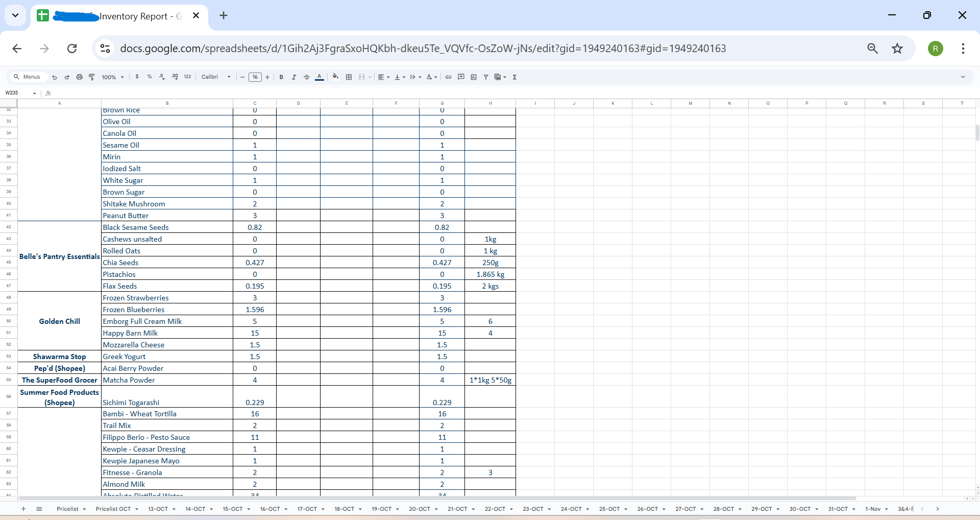Open the Calibri font family dropdown
980x520 pixels.
[216, 77]
